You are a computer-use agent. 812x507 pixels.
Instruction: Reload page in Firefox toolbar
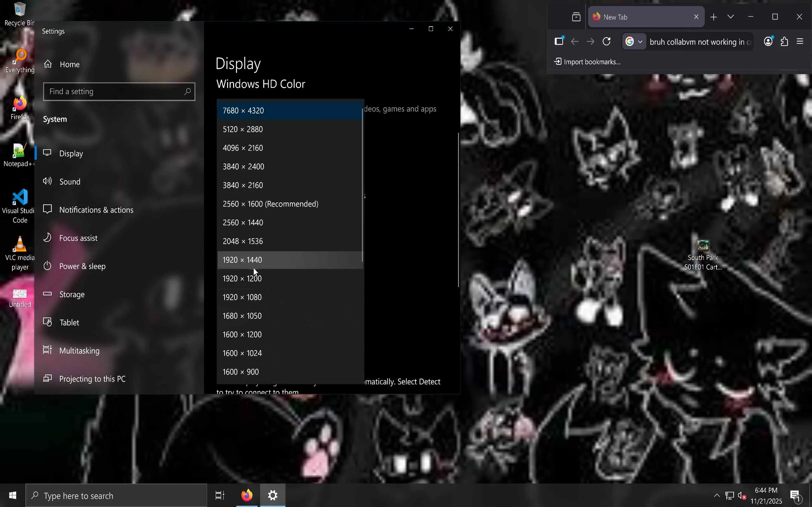606,42
